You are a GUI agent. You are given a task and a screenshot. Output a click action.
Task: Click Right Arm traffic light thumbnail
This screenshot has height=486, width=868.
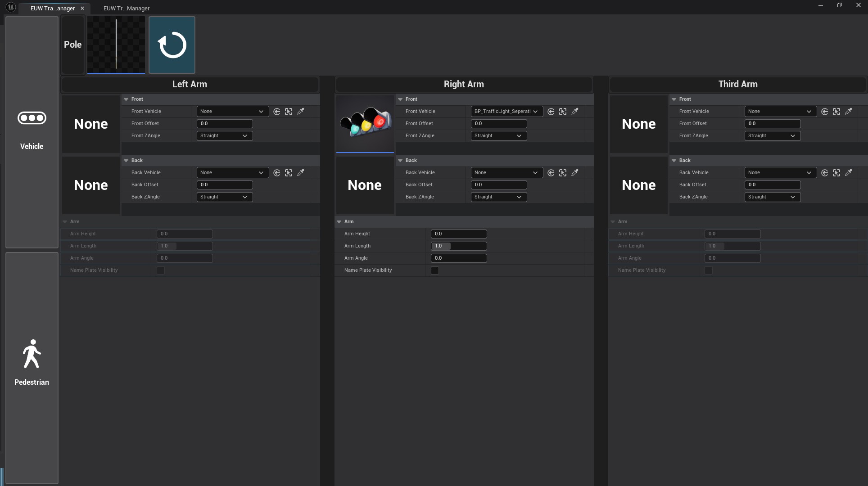[365, 124]
